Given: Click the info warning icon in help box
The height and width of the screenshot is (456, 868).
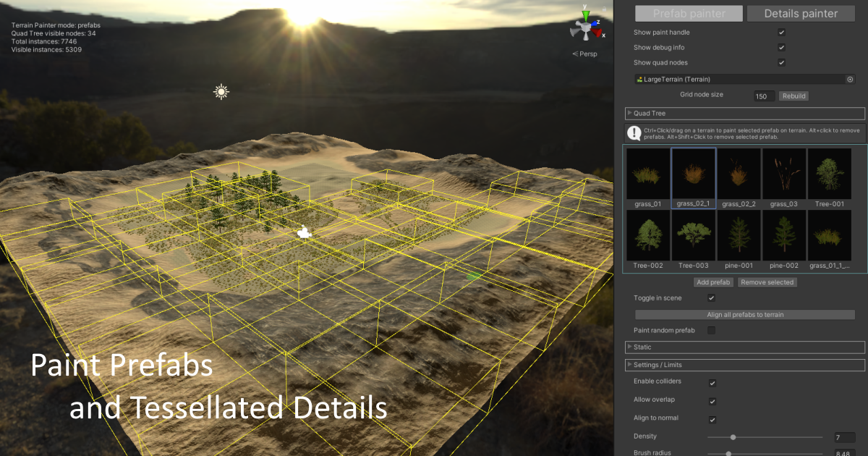Looking at the screenshot, I should (x=634, y=133).
